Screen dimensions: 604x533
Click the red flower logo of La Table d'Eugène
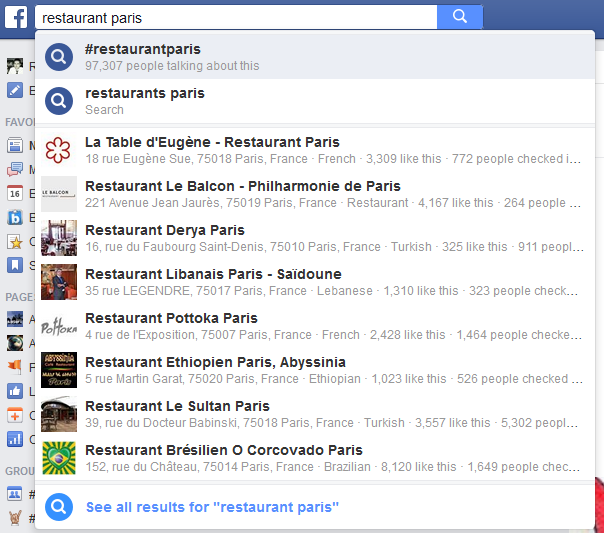click(x=59, y=150)
